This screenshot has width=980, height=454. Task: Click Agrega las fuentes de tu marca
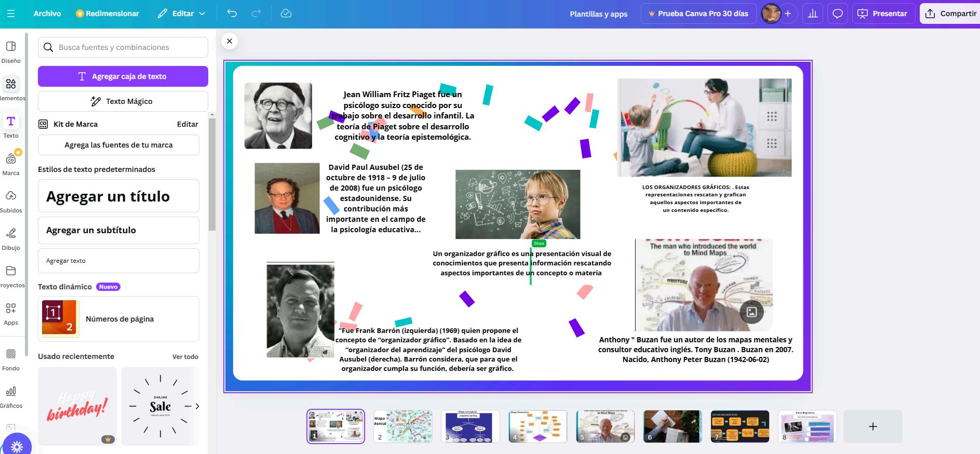pos(118,145)
